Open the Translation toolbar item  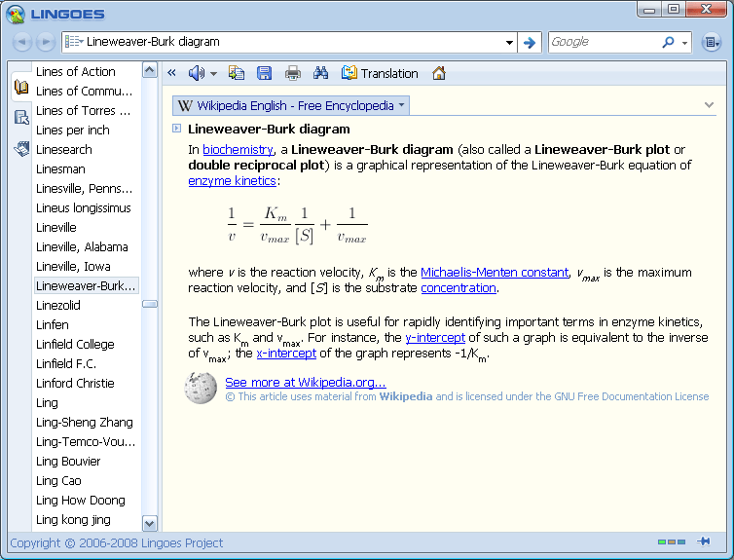pyautogui.click(x=380, y=73)
